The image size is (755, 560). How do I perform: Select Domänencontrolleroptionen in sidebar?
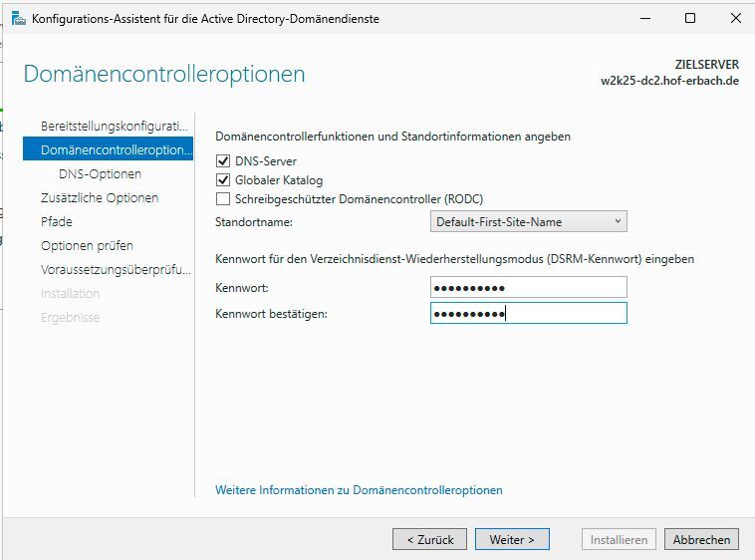point(108,149)
